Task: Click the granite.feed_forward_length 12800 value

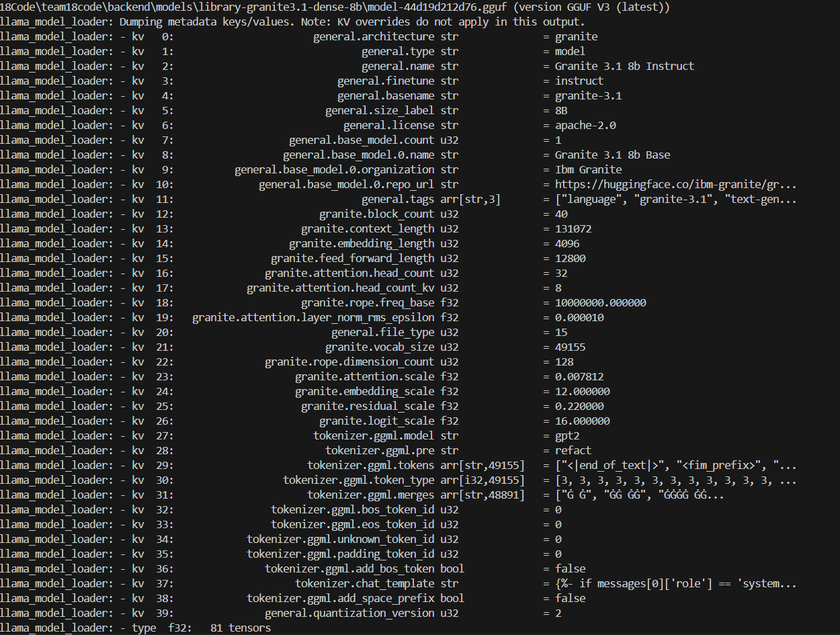Action: pos(570,258)
